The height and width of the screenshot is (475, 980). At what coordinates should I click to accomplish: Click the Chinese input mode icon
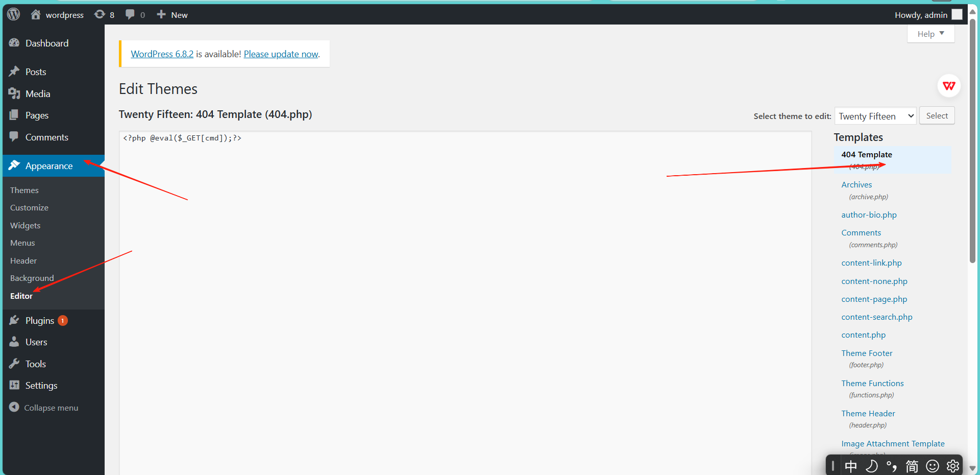851,466
